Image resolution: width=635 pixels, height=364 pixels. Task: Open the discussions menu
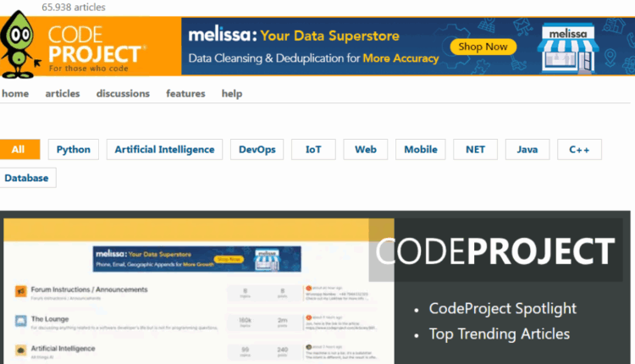click(123, 94)
